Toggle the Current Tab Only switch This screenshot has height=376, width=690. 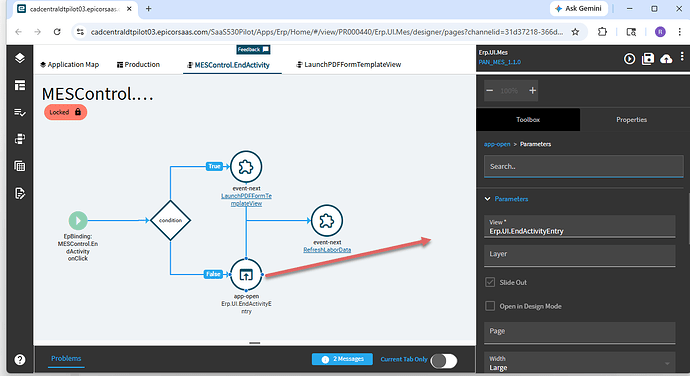pyautogui.click(x=444, y=361)
